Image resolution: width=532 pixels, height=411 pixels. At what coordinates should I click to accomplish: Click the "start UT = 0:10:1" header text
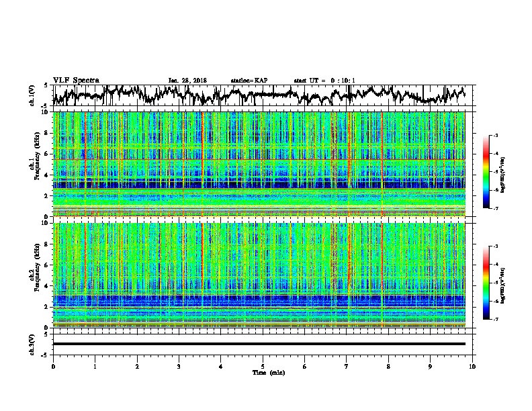(324, 81)
